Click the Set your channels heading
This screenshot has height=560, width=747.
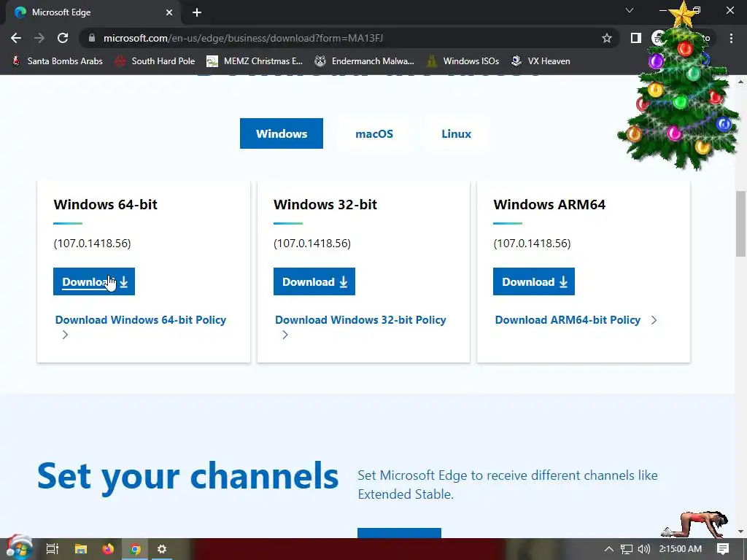pyautogui.click(x=187, y=476)
